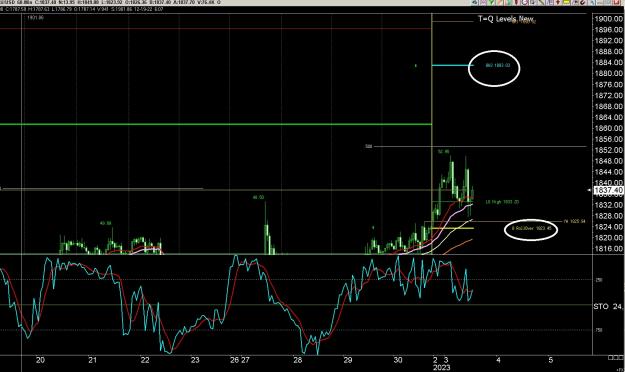The width and height of the screenshot is (625, 372).
Task: Click the 1868.00 price axis label
Action: tap(609, 106)
